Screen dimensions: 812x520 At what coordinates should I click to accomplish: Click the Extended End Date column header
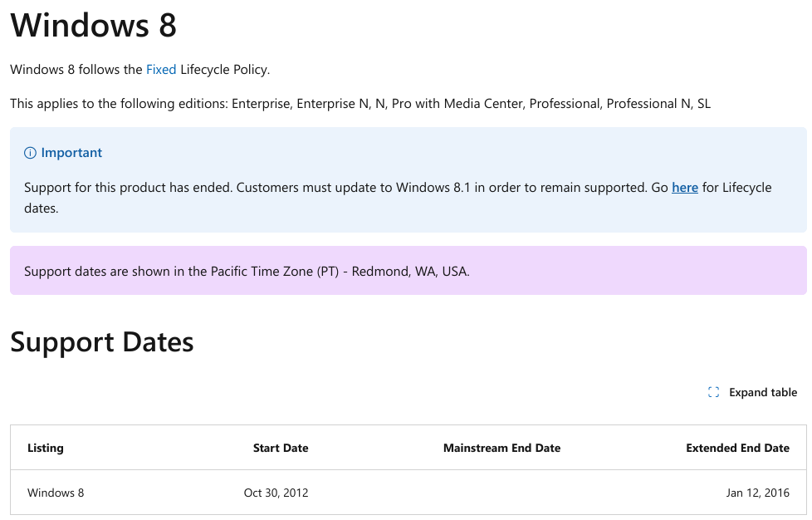point(737,448)
